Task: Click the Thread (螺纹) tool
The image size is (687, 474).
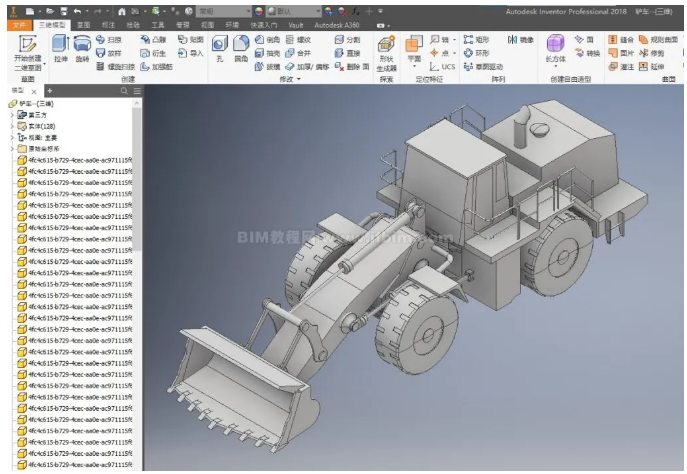Action: click(298, 40)
